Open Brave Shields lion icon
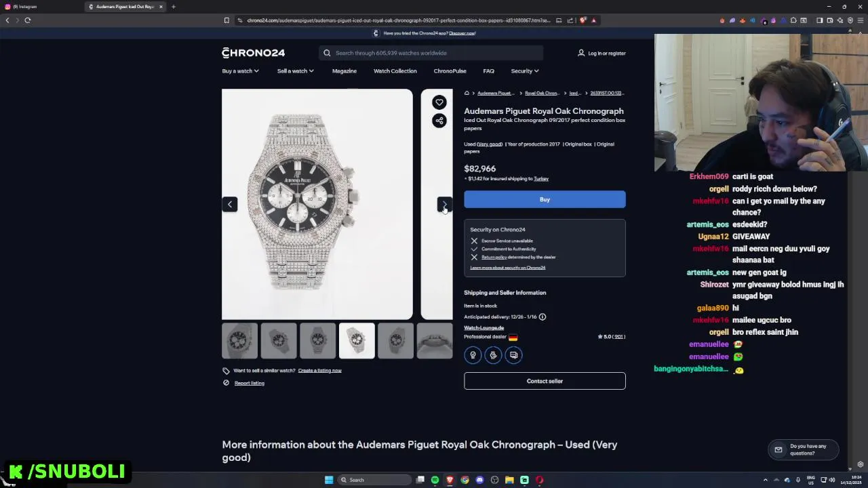This screenshot has height=488, width=868. tap(583, 20)
